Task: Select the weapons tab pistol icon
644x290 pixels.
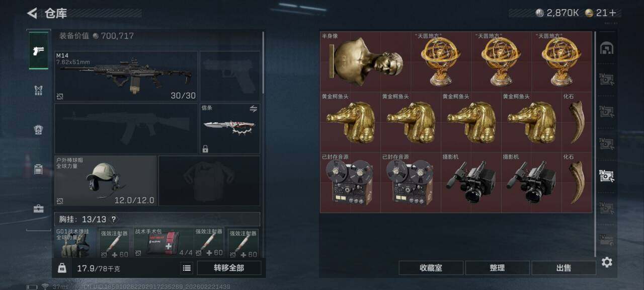Action: point(38,50)
